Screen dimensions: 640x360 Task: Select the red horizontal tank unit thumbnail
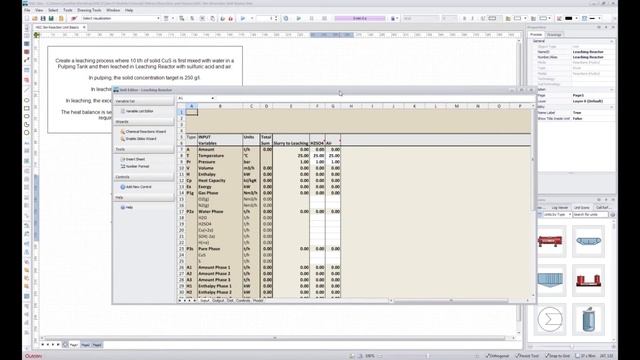[x=550, y=241]
